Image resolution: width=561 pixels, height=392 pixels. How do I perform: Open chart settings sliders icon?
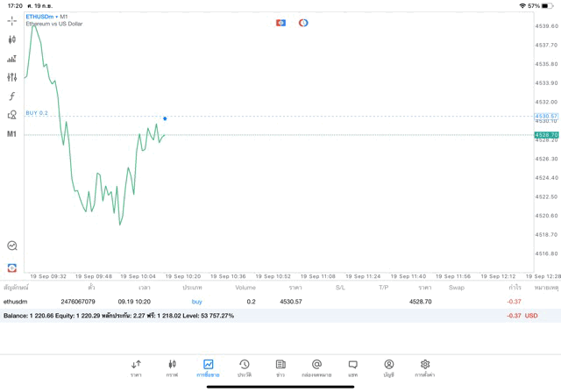click(11, 77)
